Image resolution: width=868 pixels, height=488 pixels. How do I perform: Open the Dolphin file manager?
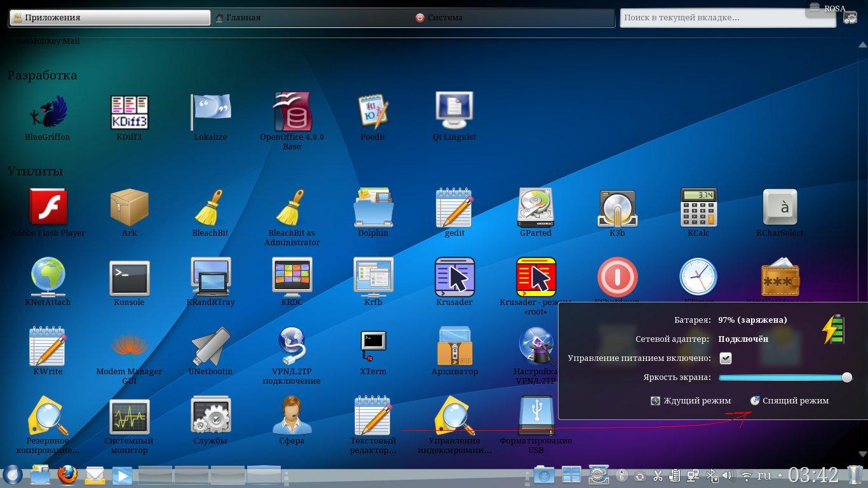(373, 208)
